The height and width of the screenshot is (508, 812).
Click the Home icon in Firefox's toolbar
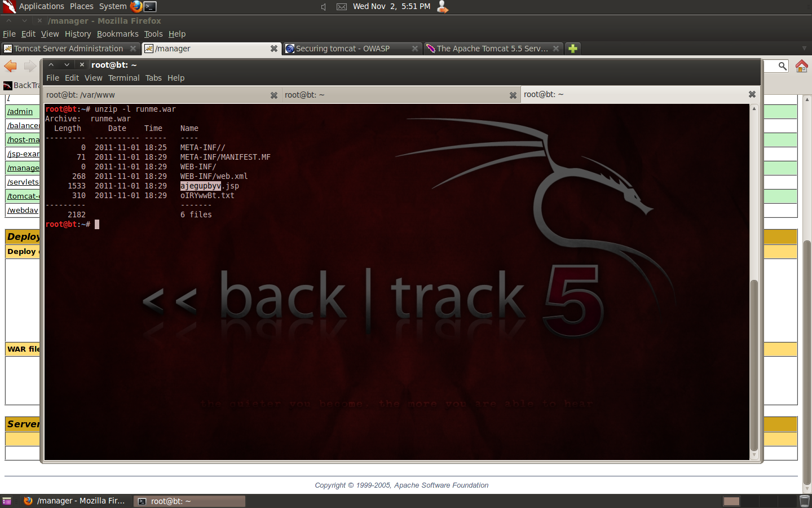pyautogui.click(x=801, y=66)
